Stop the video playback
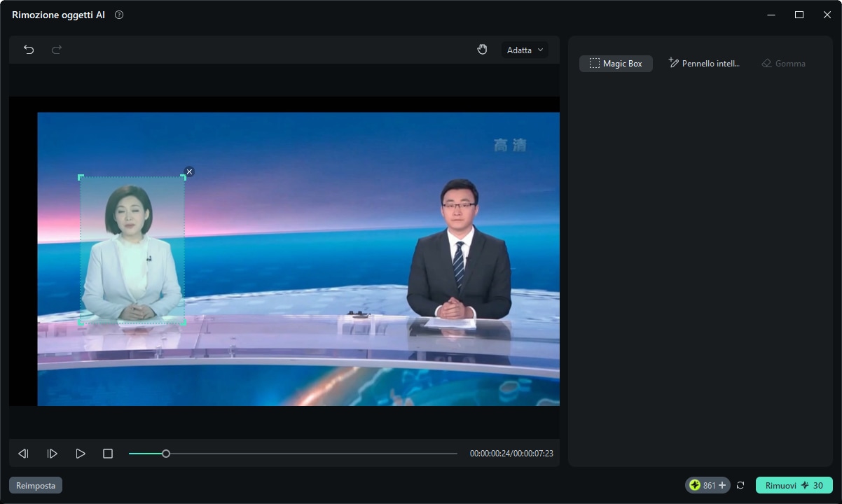The width and height of the screenshot is (842, 504). coord(108,454)
